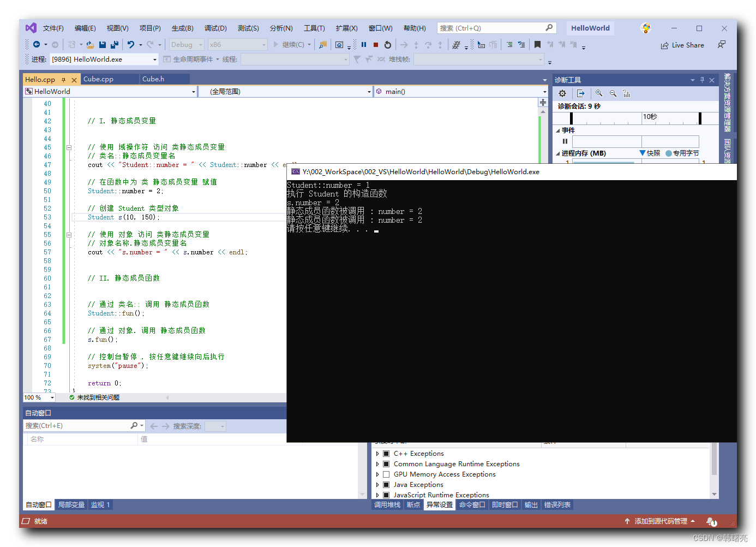
Task: Click the comment selection lines icon
Action: tap(509, 45)
